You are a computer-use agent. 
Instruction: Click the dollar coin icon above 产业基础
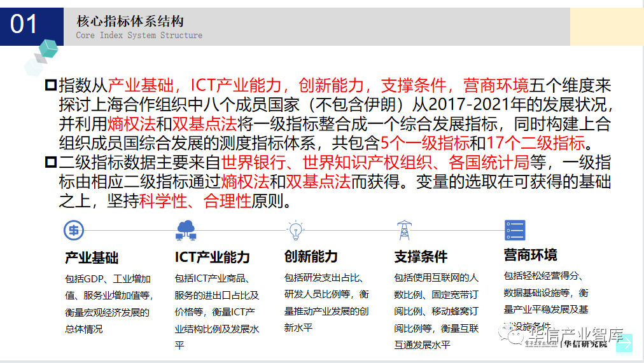[74, 231]
